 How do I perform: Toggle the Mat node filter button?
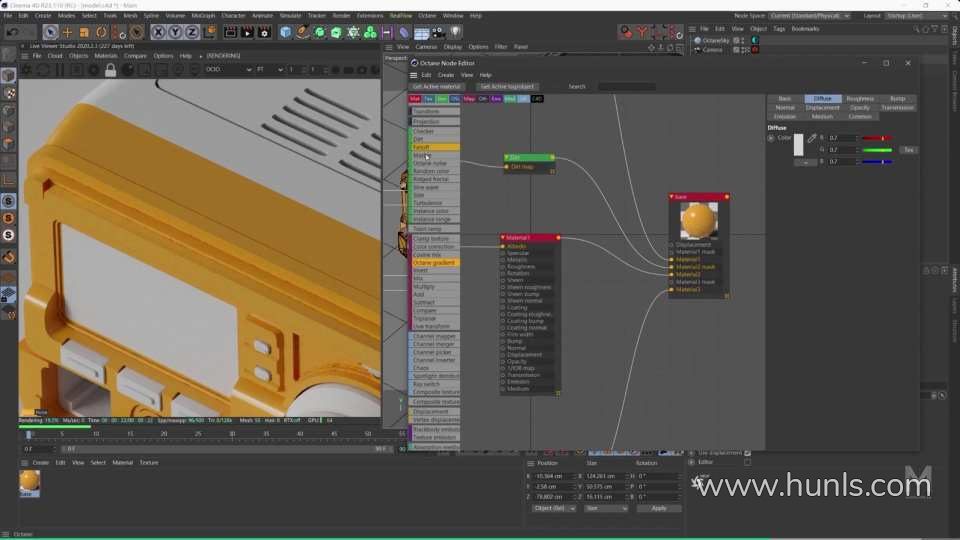(x=415, y=99)
